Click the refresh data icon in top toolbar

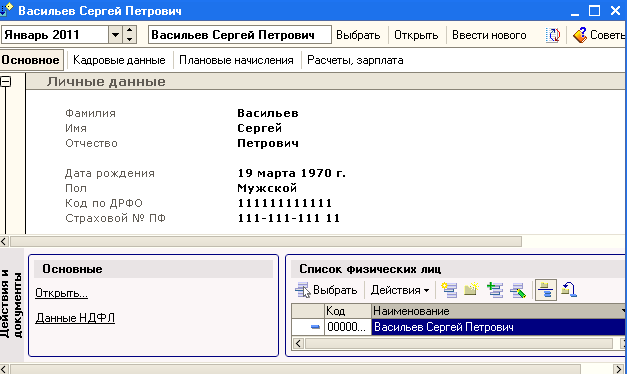[x=553, y=35]
